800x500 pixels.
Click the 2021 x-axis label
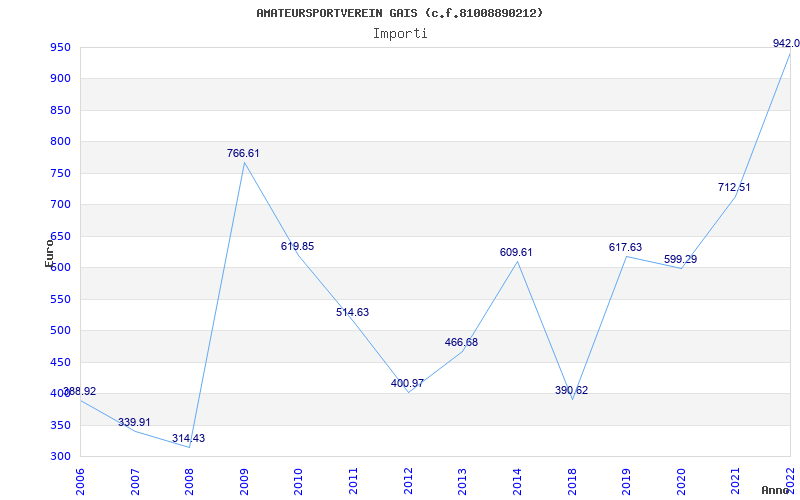point(736,482)
